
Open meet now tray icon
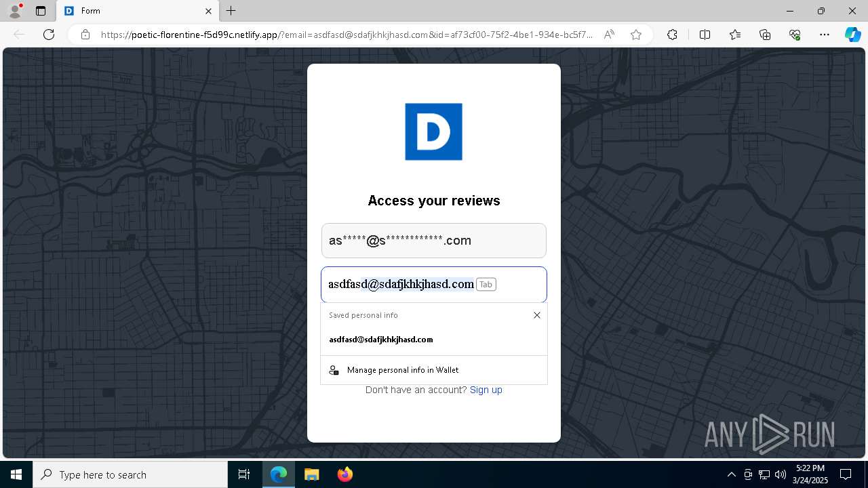pyautogui.click(x=748, y=474)
